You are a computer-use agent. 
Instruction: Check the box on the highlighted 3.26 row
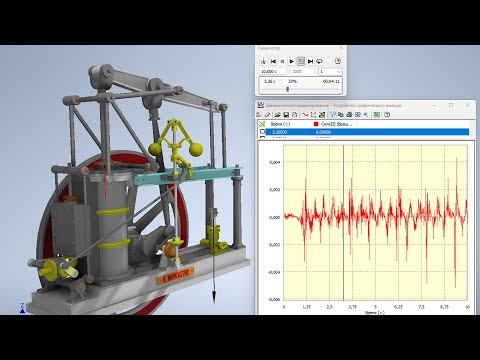coord(262,132)
